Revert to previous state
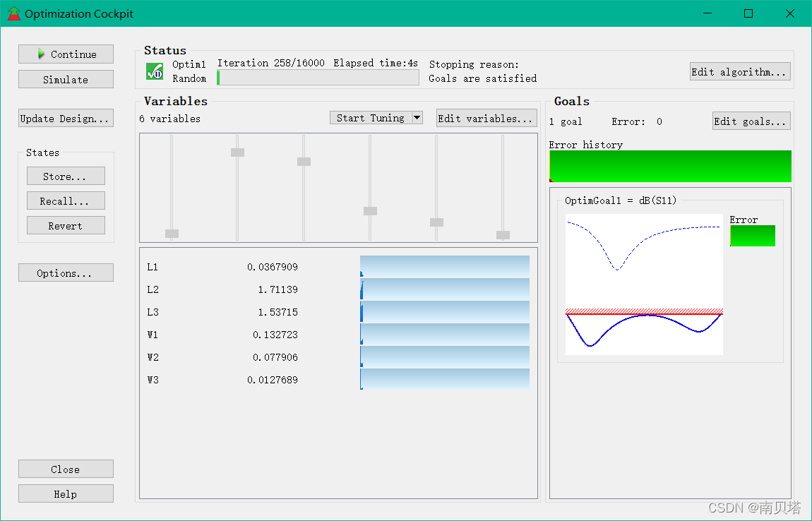 66,226
